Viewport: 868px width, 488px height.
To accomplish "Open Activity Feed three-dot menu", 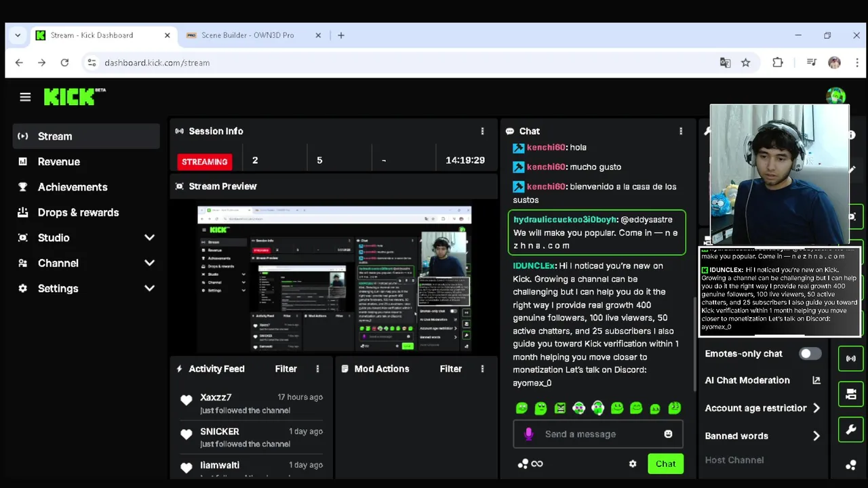I will 317,369.
